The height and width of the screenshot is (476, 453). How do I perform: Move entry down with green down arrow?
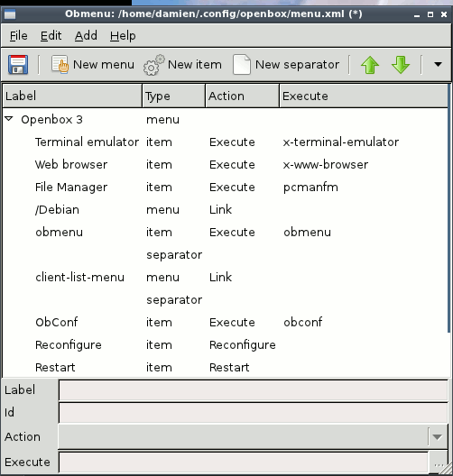[x=401, y=65]
